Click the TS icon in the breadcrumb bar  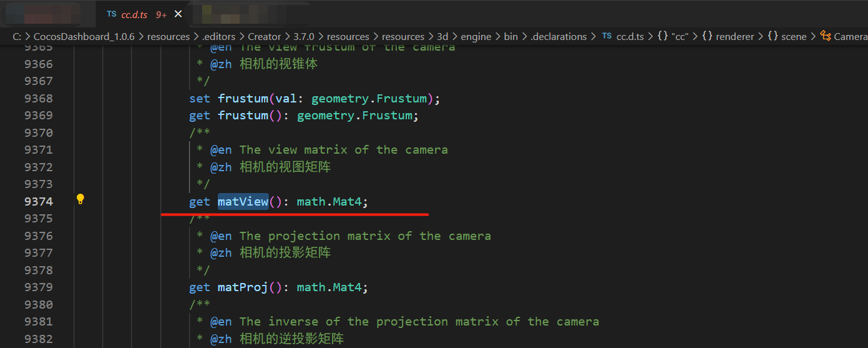click(x=607, y=36)
